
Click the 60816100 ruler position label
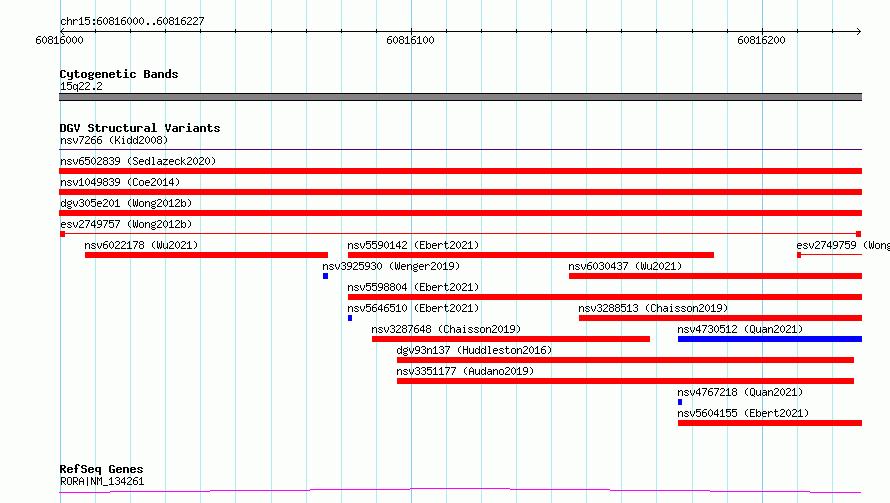tap(410, 40)
